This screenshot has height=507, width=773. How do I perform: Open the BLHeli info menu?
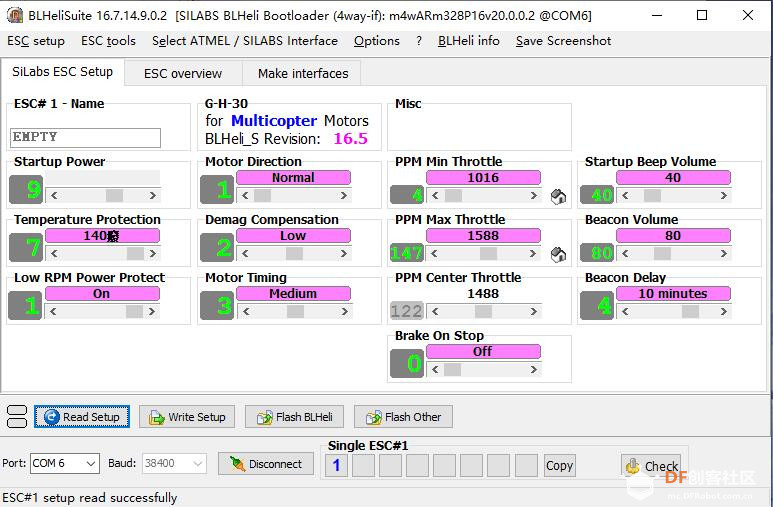(x=468, y=41)
